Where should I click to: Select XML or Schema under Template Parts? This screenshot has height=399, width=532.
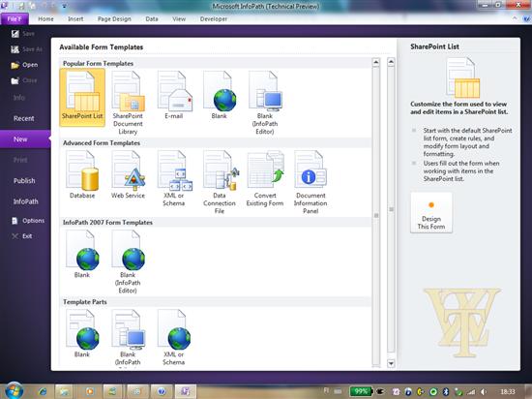[174, 338]
